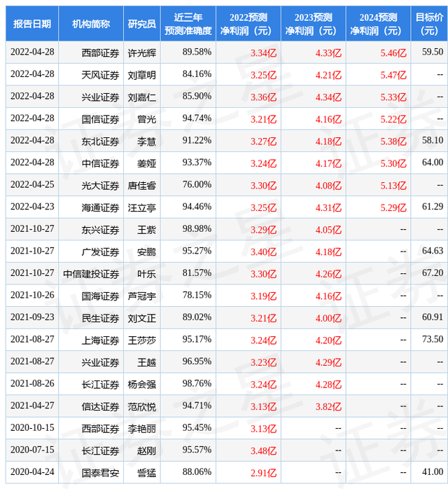Click researcher 刘嘉仁
The height and width of the screenshot is (489, 448).
pyautogui.click(x=142, y=97)
